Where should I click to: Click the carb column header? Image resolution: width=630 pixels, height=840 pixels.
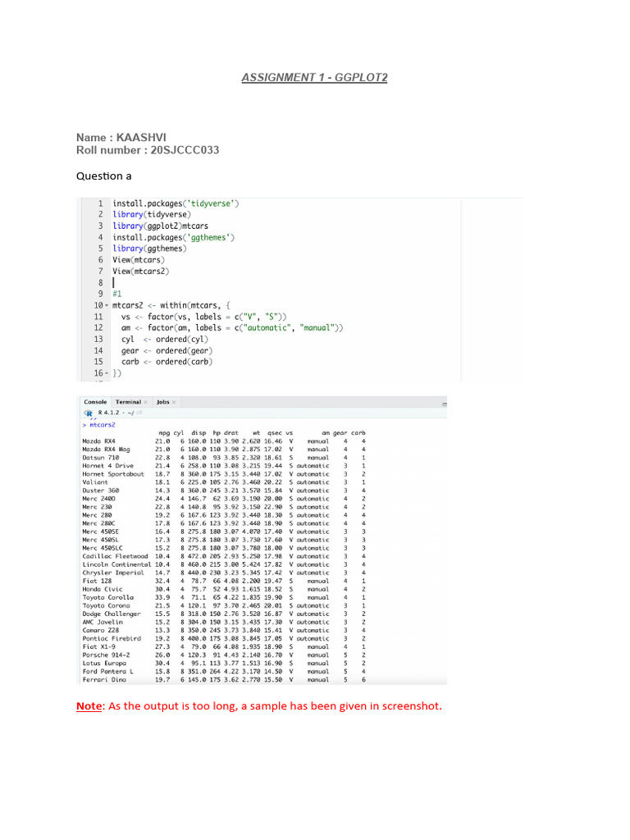[x=358, y=433]
